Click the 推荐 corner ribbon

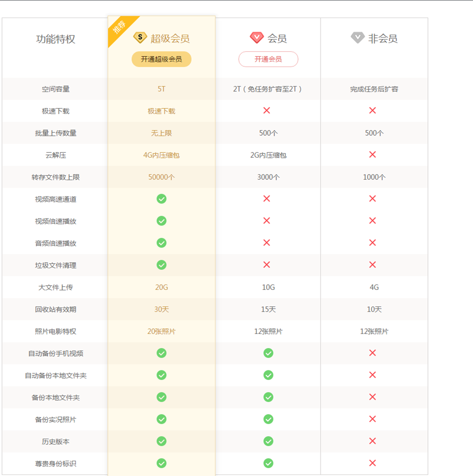[x=119, y=27]
